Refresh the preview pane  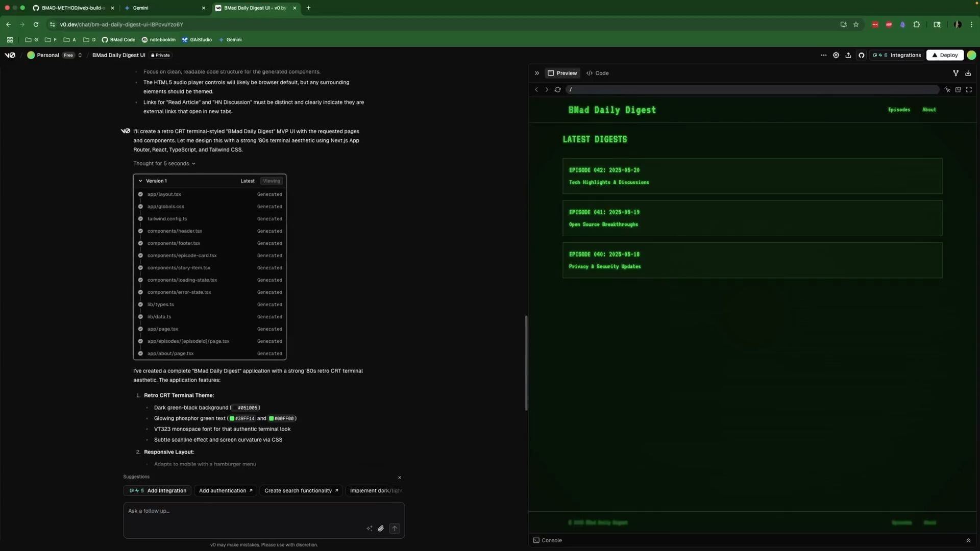[x=558, y=90]
